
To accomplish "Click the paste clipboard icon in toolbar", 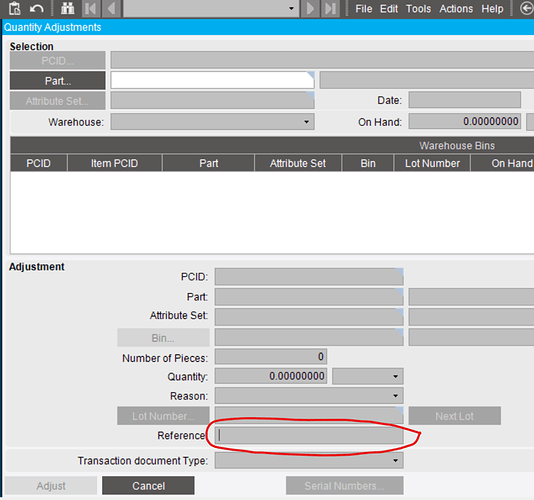I will click(x=15, y=9).
